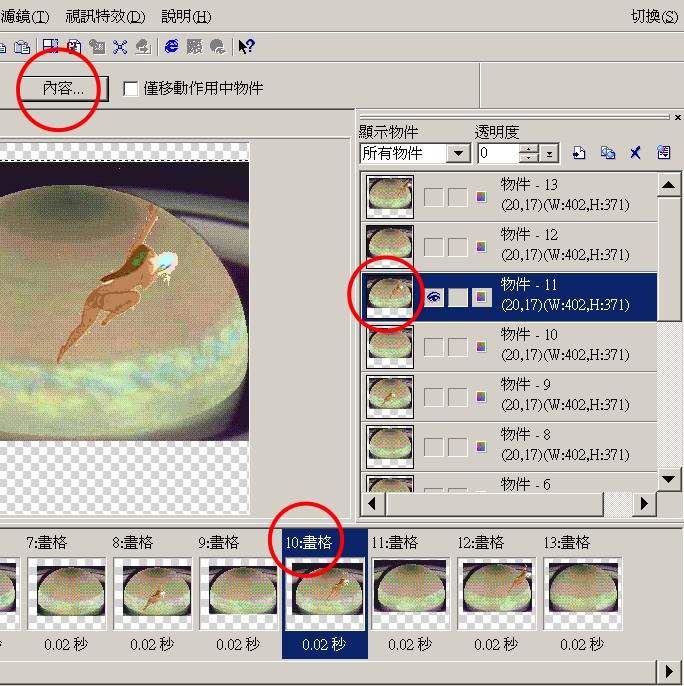The width and height of the screenshot is (684, 686).
Task: Hide 物件 - 11 with eye icon
Action: click(434, 297)
